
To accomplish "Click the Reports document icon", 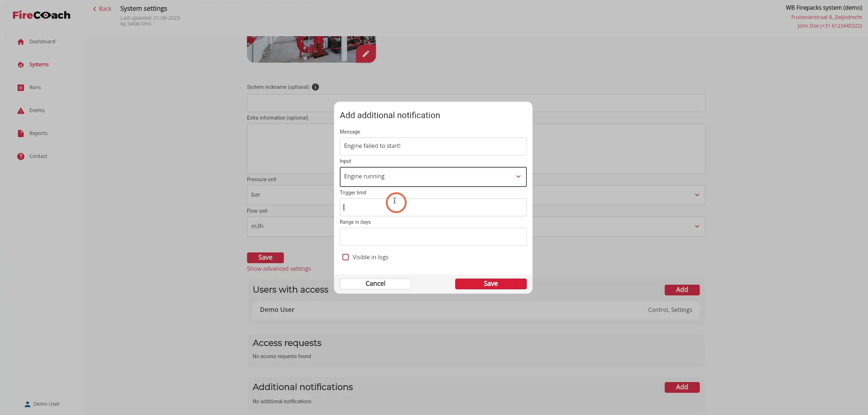I will pyautogui.click(x=21, y=134).
